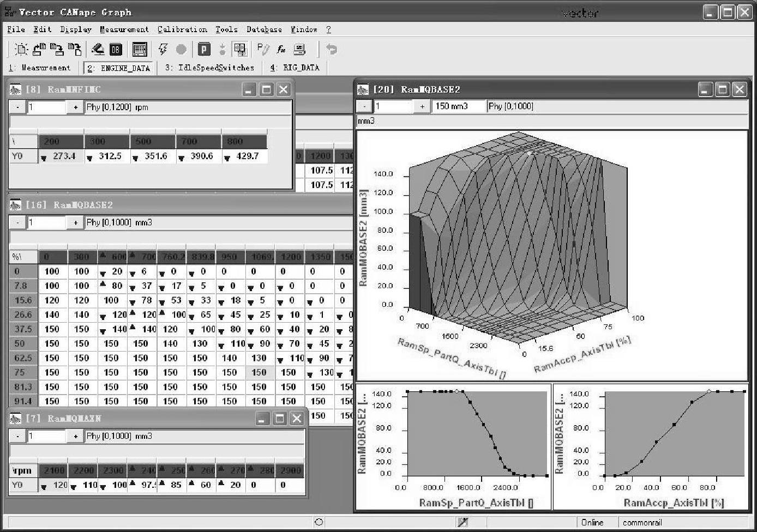Click white marker point on RamAccp curve

(709, 391)
